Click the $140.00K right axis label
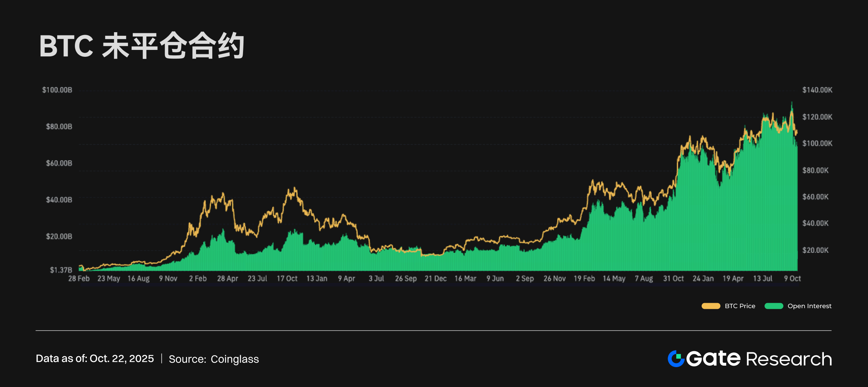Viewport: 868px width, 387px height. click(x=817, y=90)
